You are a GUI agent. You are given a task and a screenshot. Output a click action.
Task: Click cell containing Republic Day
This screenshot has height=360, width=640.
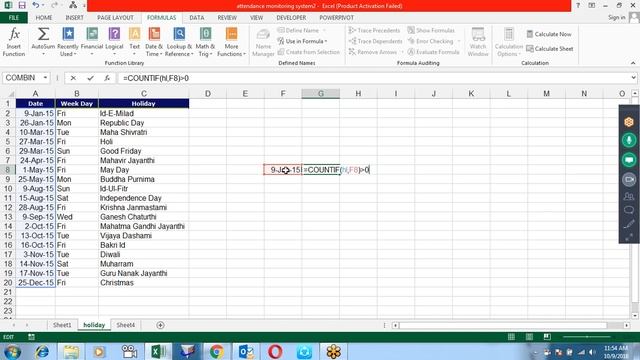(x=143, y=122)
